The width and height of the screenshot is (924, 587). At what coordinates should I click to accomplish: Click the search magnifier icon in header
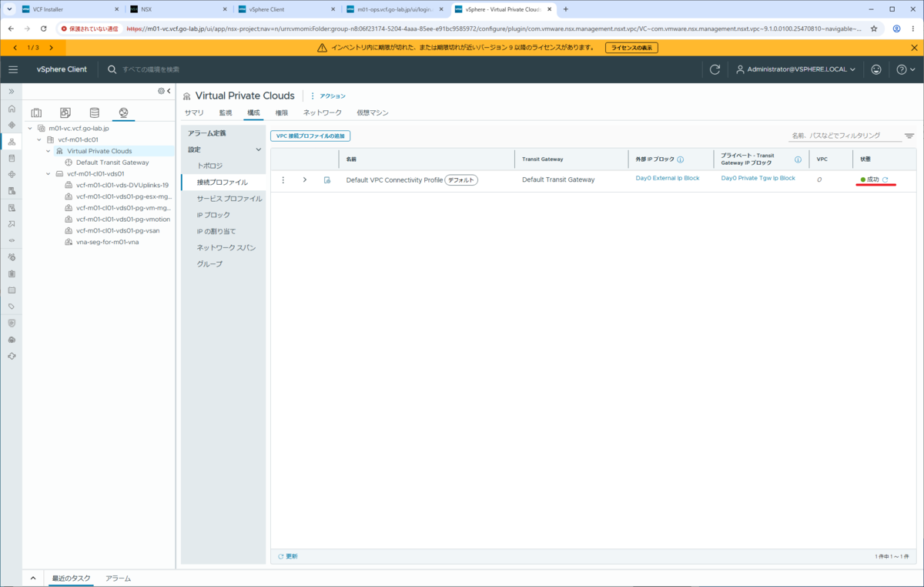pyautogui.click(x=112, y=69)
